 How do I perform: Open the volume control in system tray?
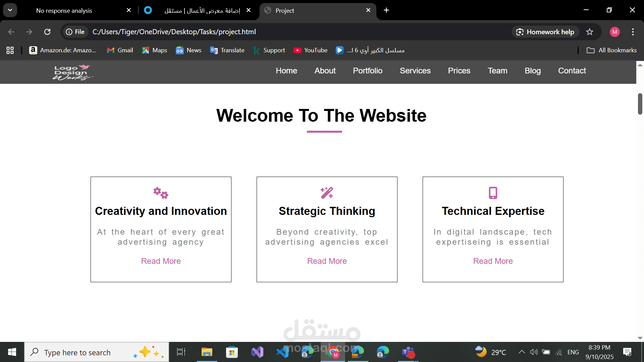coord(534,352)
